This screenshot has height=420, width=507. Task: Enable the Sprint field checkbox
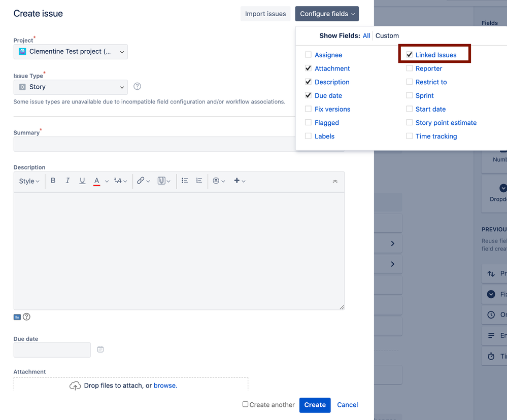point(410,95)
